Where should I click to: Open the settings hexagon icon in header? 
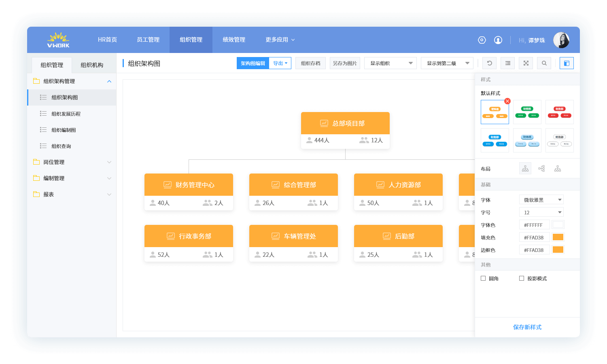point(482,40)
